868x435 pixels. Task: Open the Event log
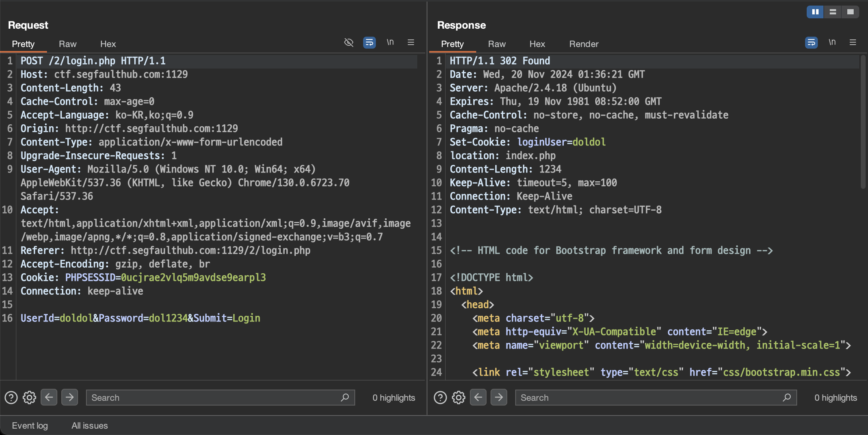[30, 425]
